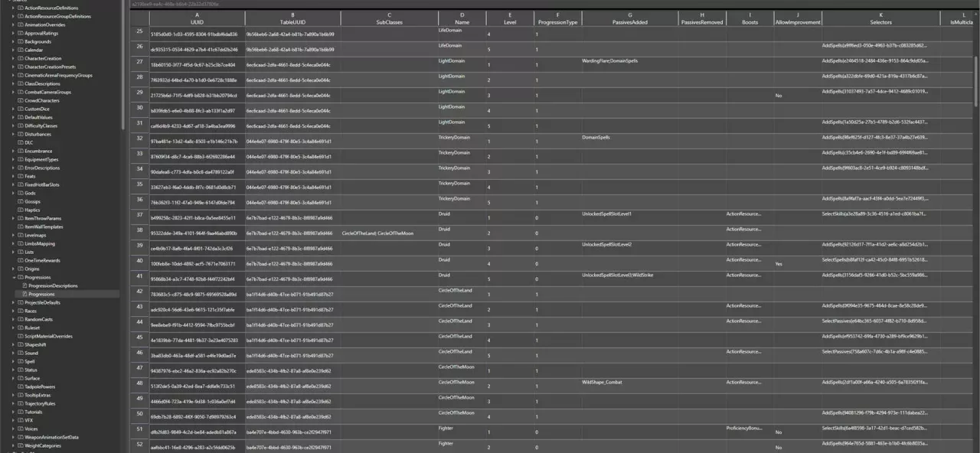Click the UUID column header
This screenshot has width=980, height=453.
coord(197,19)
